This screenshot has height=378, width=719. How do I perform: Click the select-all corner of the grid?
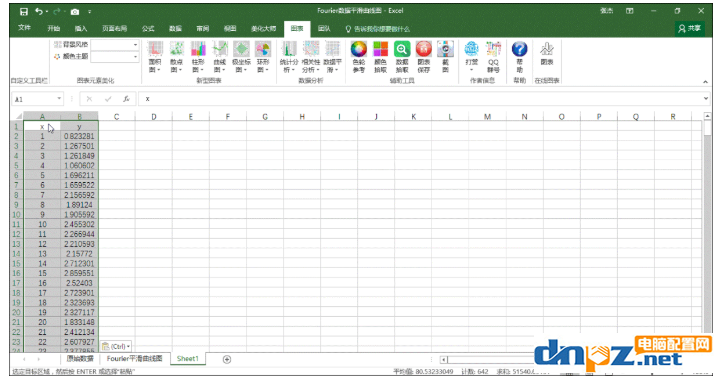click(x=17, y=116)
